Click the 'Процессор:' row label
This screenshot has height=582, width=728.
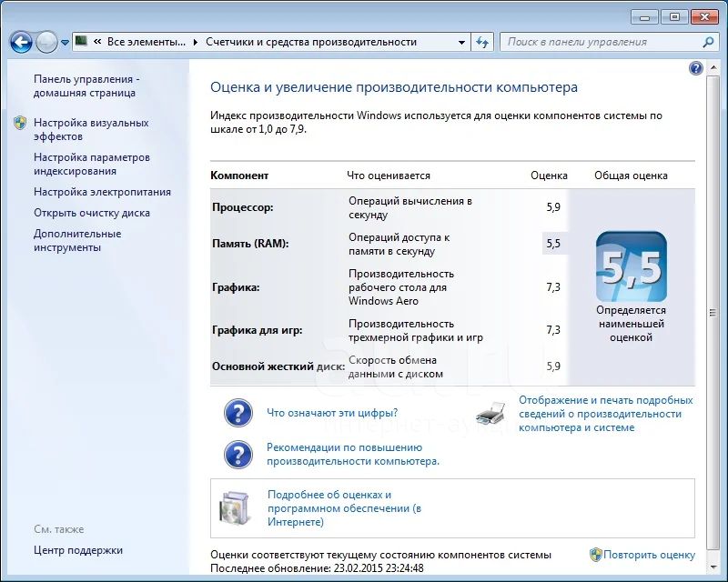click(x=242, y=207)
